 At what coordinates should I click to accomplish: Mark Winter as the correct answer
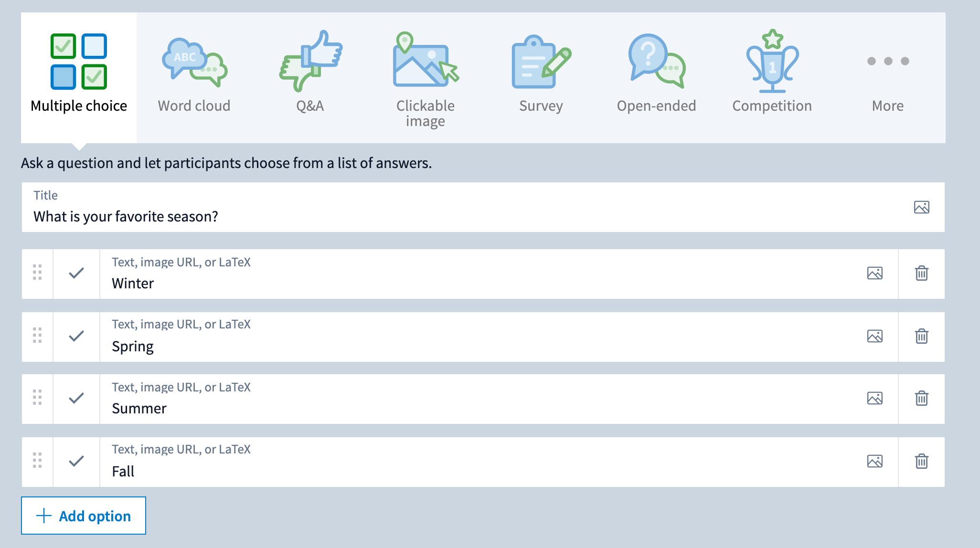coord(76,274)
